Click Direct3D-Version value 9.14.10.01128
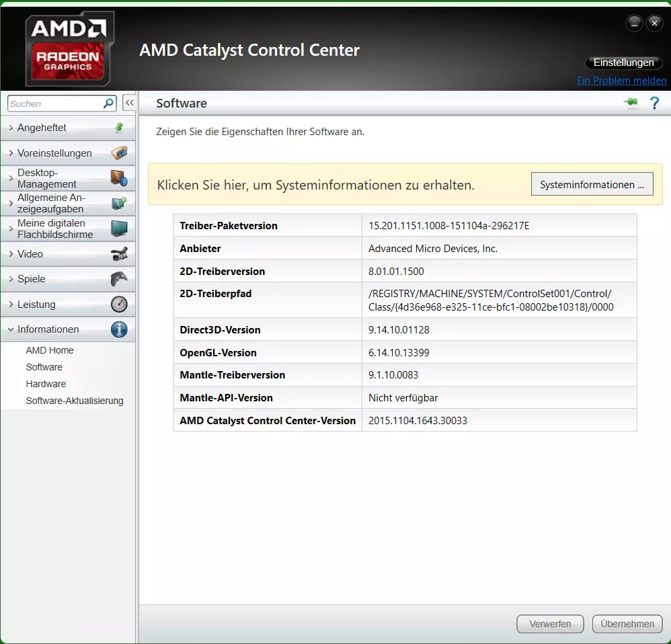This screenshot has width=671, height=644. 399,330
